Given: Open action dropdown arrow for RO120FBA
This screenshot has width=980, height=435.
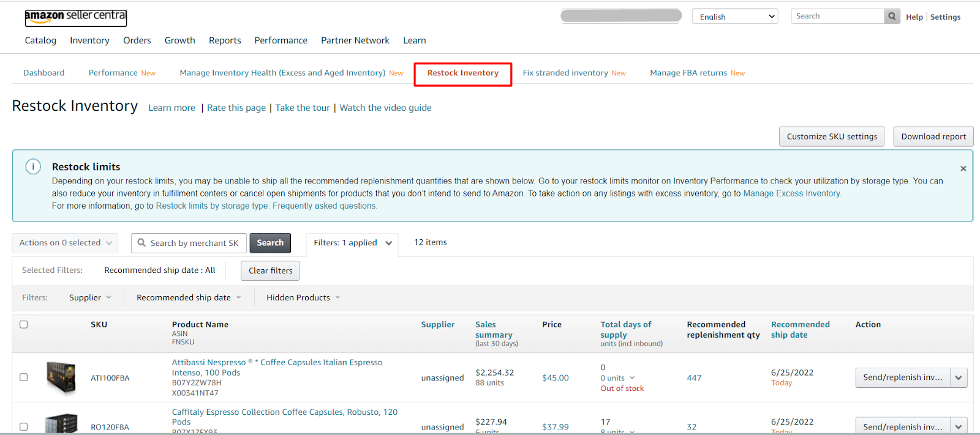Looking at the screenshot, I should click(x=959, y=426).
